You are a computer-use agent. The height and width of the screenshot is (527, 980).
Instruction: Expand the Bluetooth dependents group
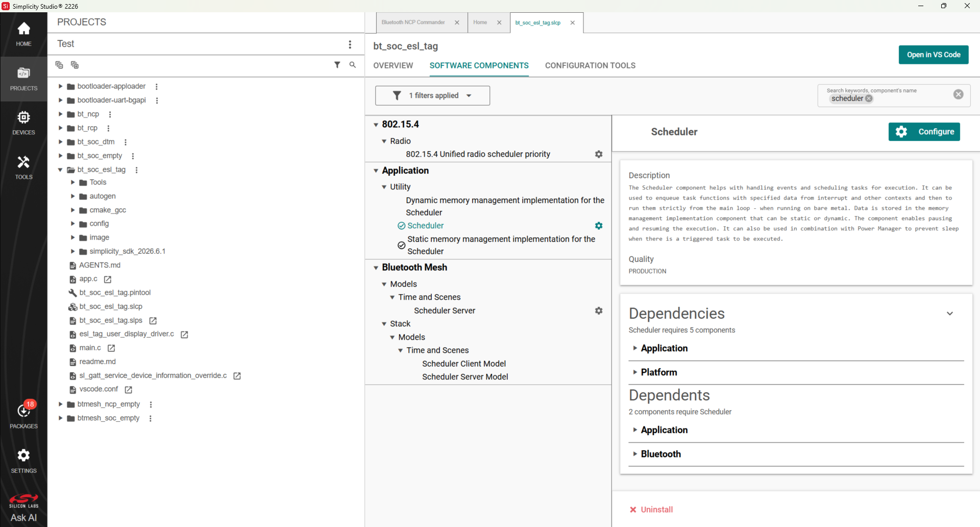tap(635, 454)
